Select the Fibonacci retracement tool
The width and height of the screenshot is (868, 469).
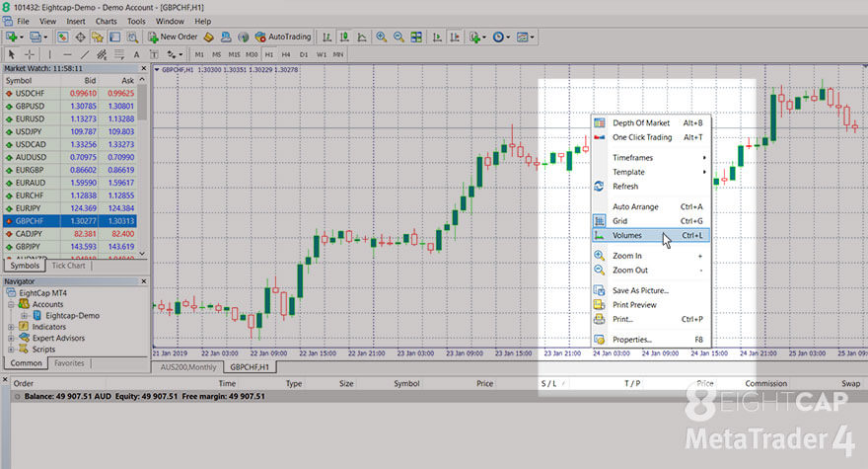click(119, 54)
